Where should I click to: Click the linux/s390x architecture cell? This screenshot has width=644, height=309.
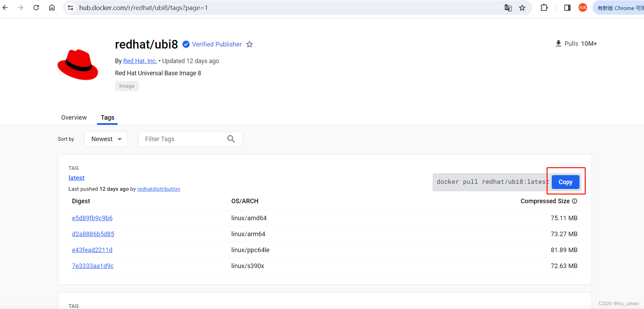pyautogui.click(x=248, y=266)
